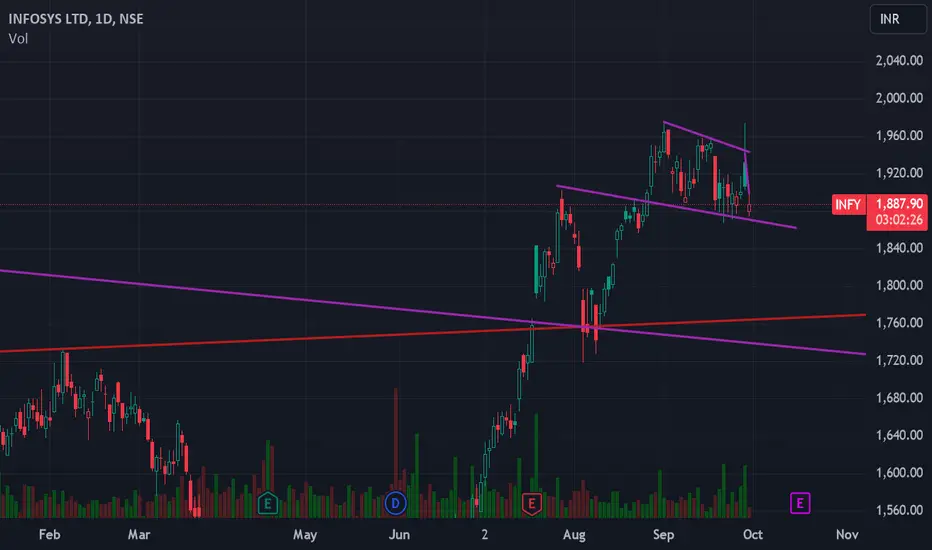Click the 1,640.00 price axis label

[x=899, y=435]
